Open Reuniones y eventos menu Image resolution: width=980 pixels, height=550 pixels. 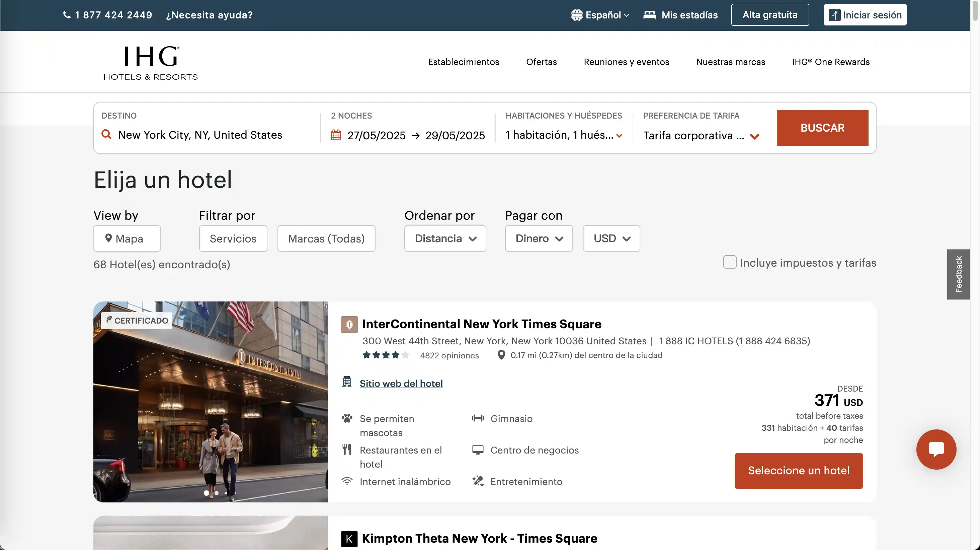[626, 62]
